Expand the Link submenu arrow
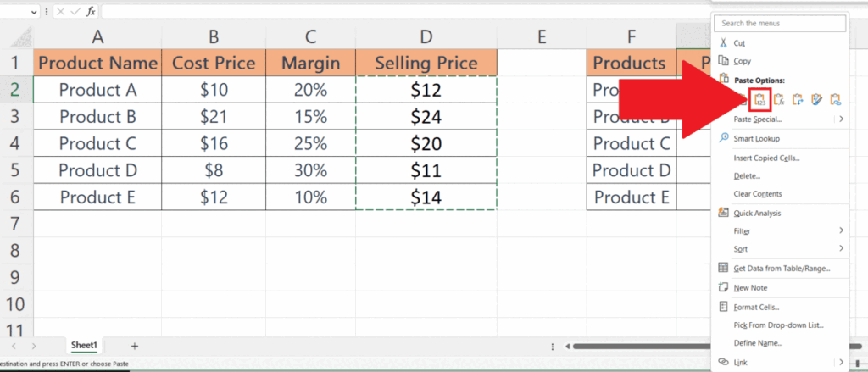 pyautogui.click(x=841, y=362)
